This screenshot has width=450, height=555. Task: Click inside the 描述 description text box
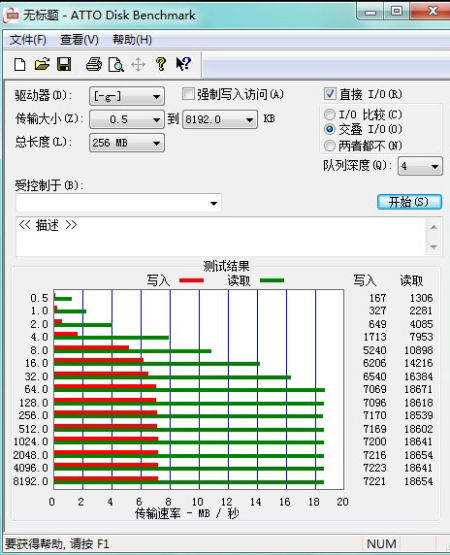[221, 236]
